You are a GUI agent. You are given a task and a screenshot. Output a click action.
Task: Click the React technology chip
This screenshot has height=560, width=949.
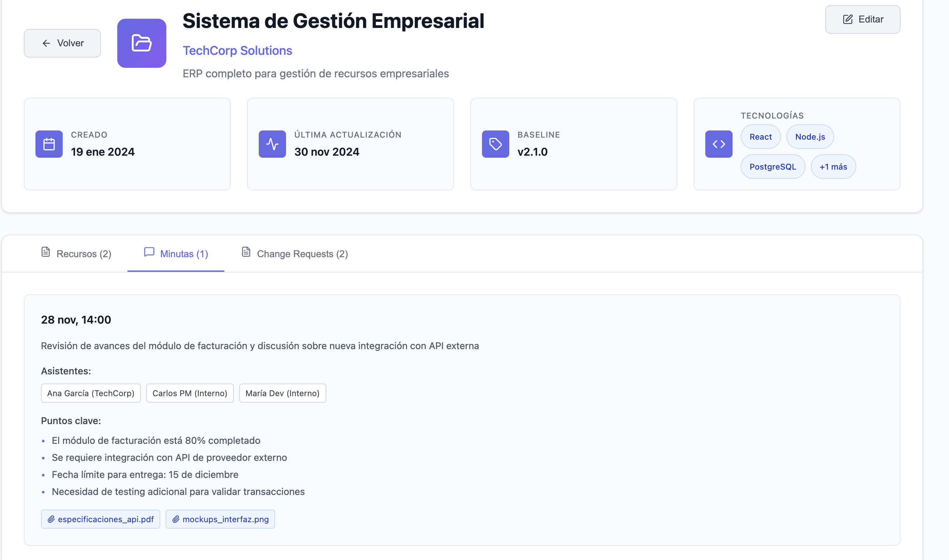click(x=760, y=137)
